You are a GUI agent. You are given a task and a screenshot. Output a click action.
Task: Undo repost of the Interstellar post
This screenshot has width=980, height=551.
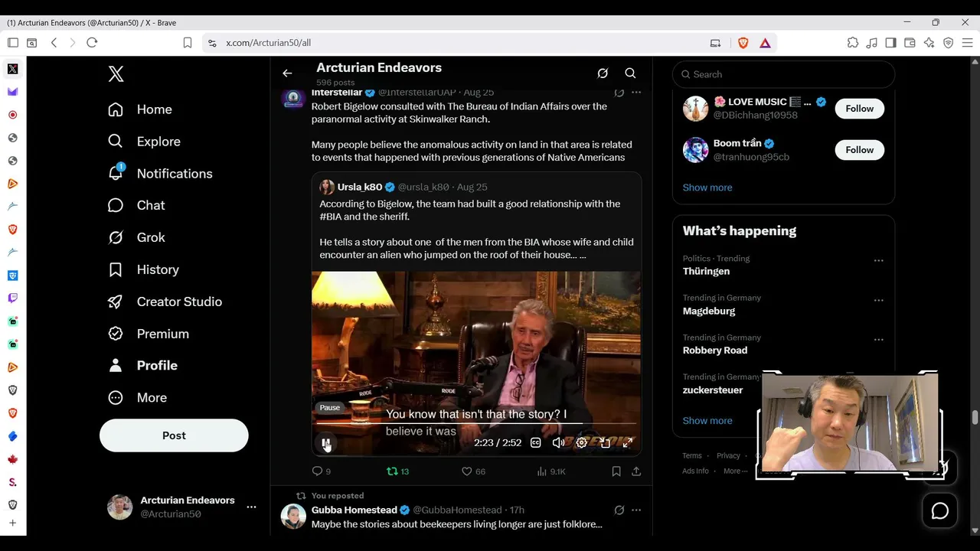coord(398,471)
